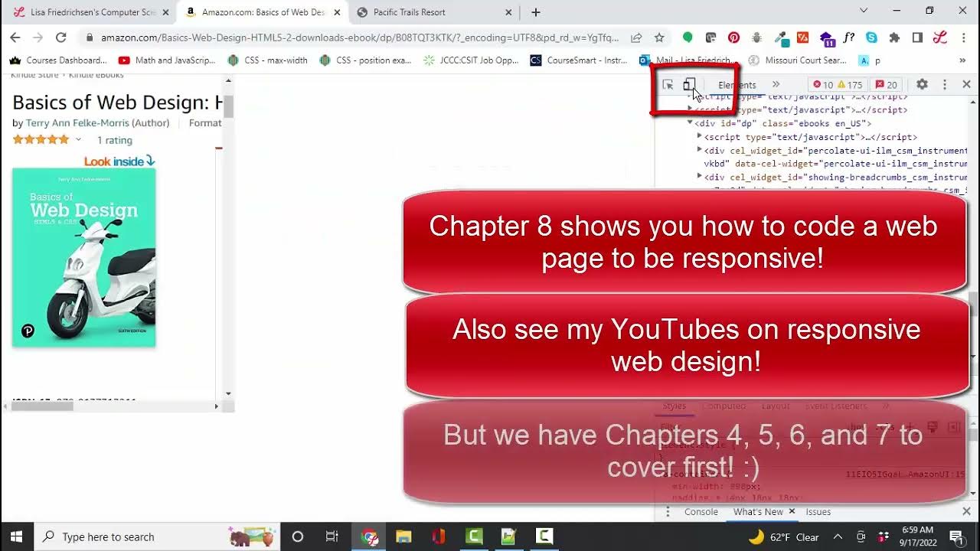
Task: Go forward in browser history
Action: [x=38, y=37]
